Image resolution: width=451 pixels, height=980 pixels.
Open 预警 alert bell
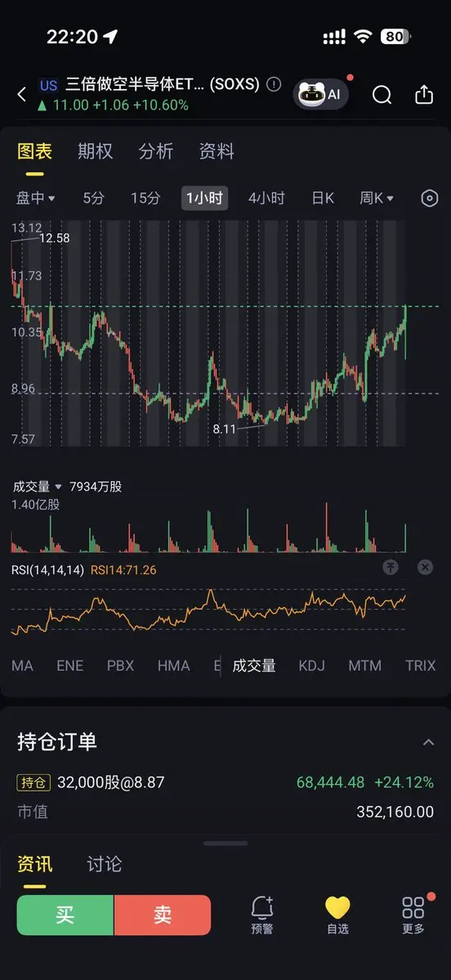[x=262, y=915]
